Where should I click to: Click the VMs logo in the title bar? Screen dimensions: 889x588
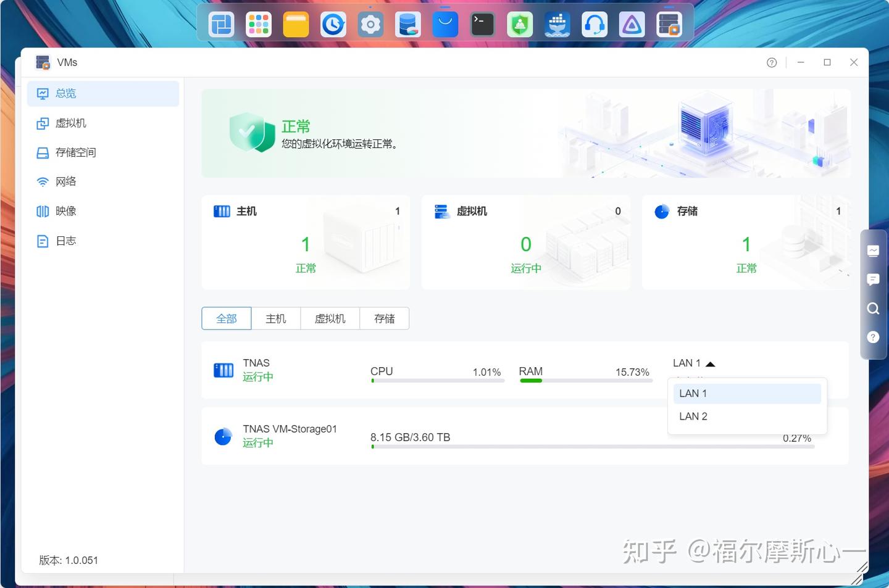tap(43, 62)
